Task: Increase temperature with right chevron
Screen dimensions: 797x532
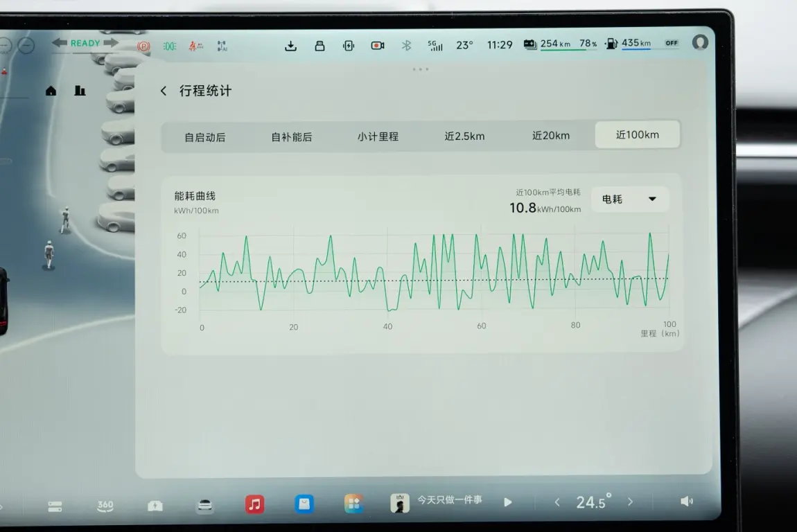Action: 630,502
